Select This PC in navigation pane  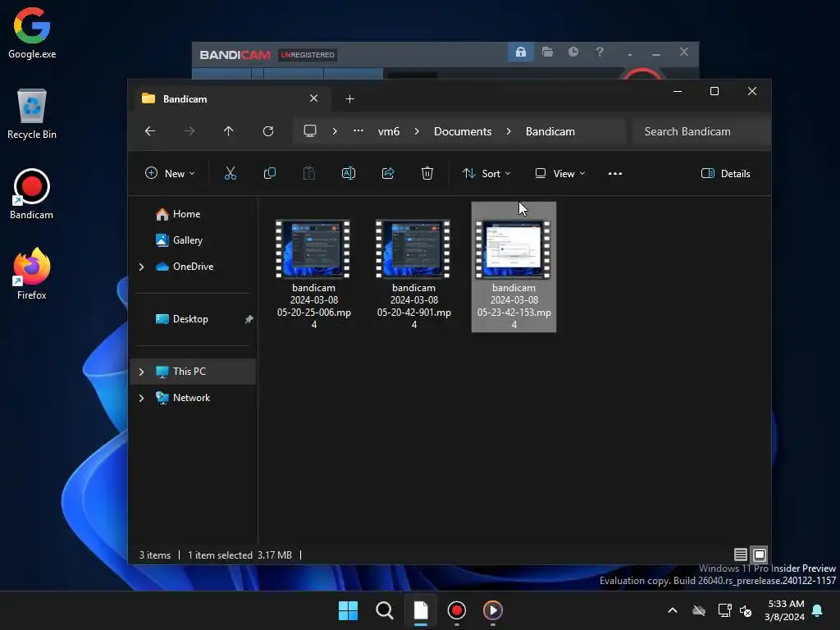click(194, 372)
